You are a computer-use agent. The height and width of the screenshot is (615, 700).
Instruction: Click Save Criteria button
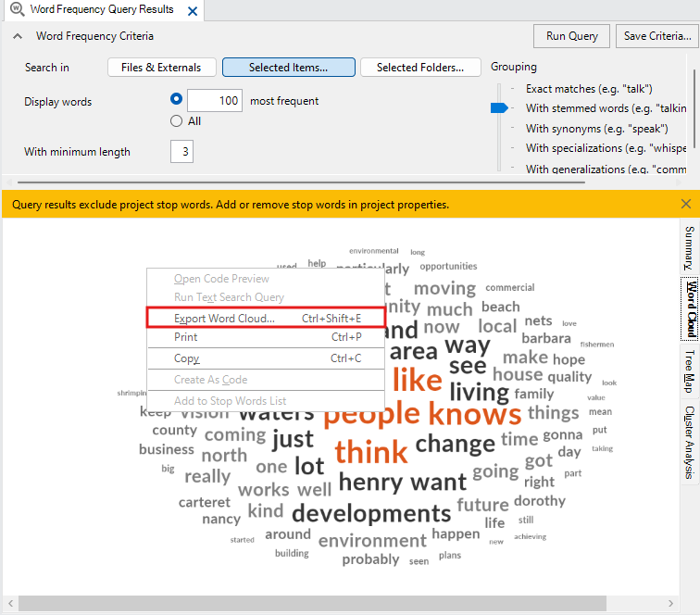(657, 36)
